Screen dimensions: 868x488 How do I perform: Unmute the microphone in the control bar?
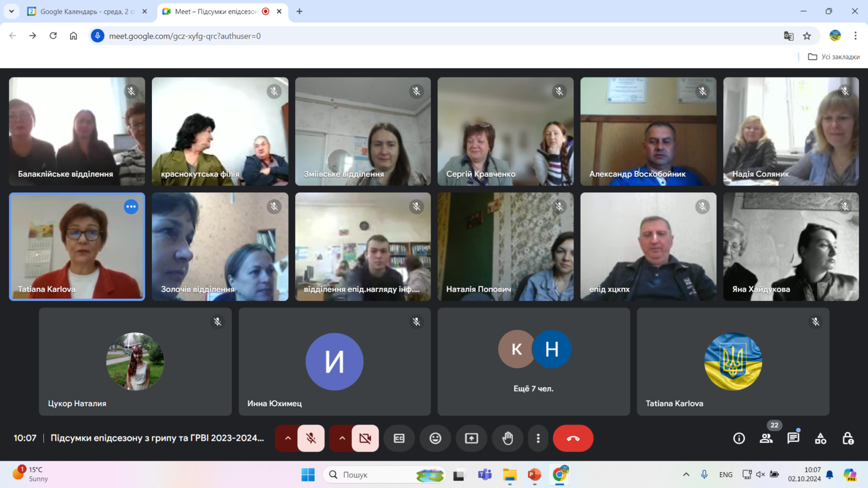[x=311, y=438]
